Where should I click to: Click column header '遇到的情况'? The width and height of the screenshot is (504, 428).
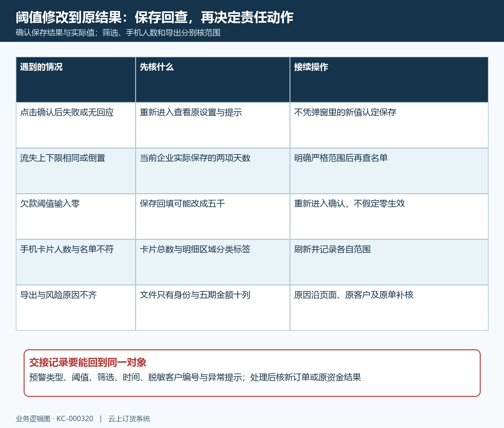(76, 80)
